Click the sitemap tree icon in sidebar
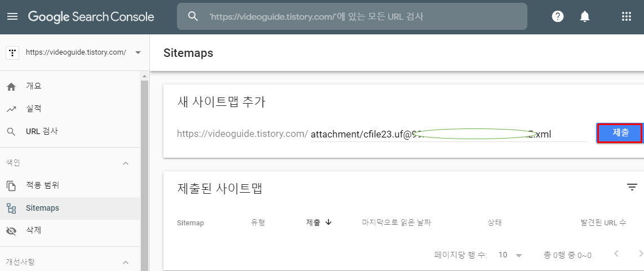The image size is (644, 271). click(x=11, y=208)
